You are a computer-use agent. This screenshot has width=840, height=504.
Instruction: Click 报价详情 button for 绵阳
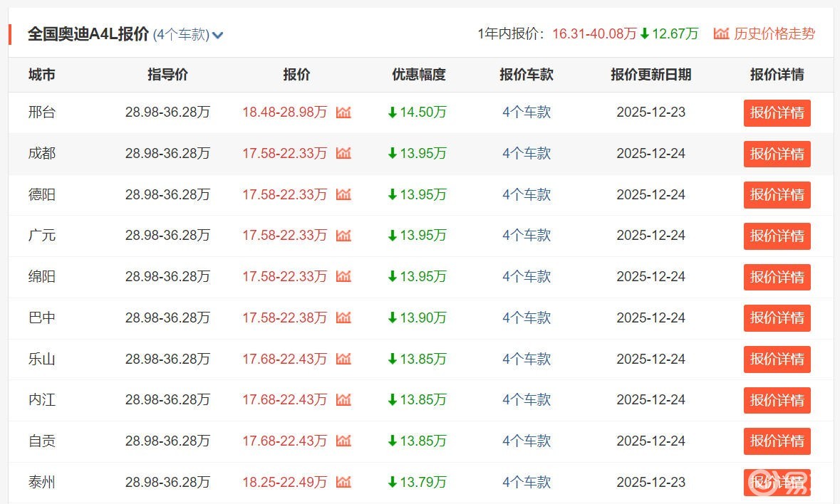[777, 277]
